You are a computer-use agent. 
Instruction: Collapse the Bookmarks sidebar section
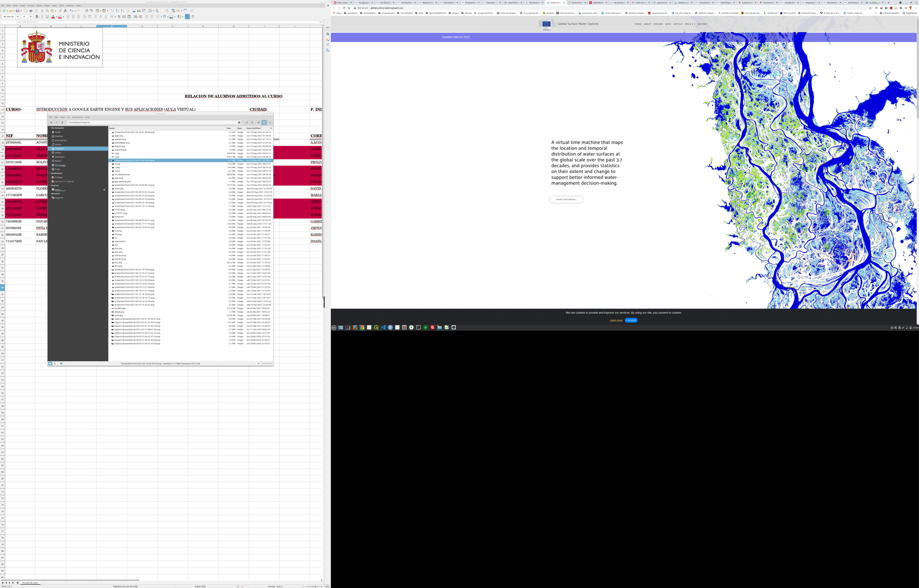50,173
